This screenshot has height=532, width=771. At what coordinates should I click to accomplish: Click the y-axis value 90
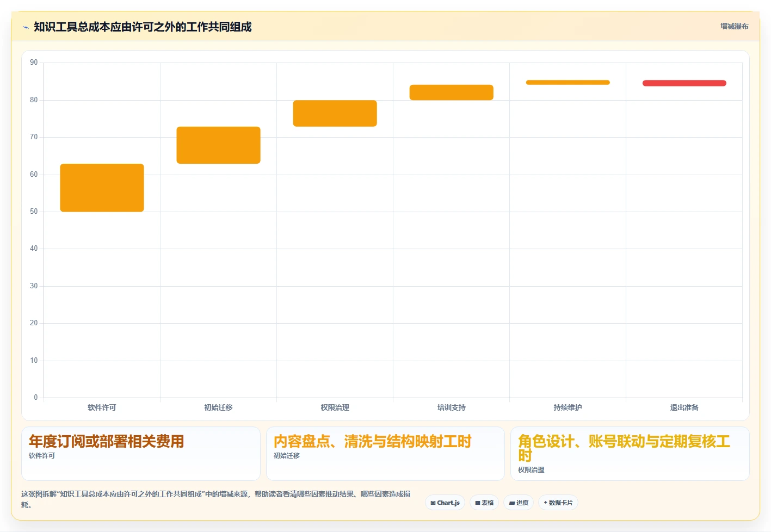(34, 63)
